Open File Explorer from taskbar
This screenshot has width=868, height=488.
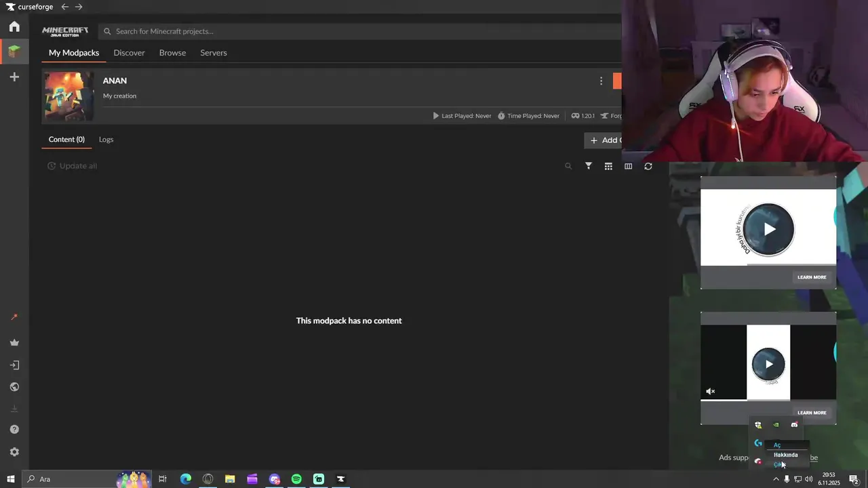pyautogui.click(x=230, y=479)
